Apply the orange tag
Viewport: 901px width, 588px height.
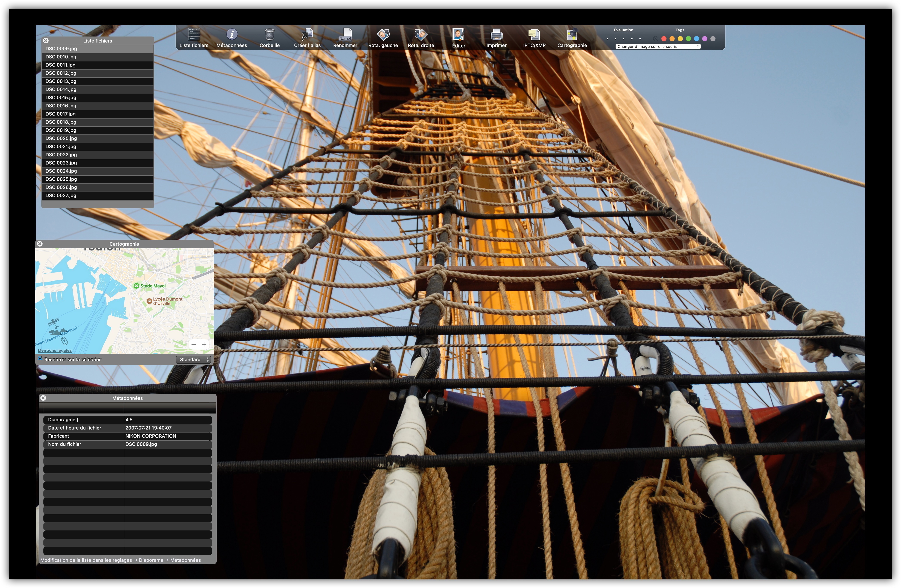[x=672, y=39]
